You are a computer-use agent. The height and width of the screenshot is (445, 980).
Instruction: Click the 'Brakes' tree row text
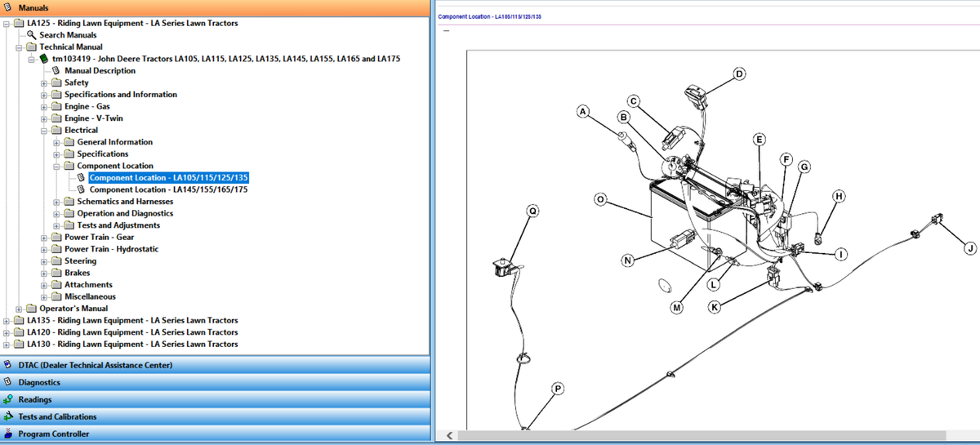tap(78, 273)
